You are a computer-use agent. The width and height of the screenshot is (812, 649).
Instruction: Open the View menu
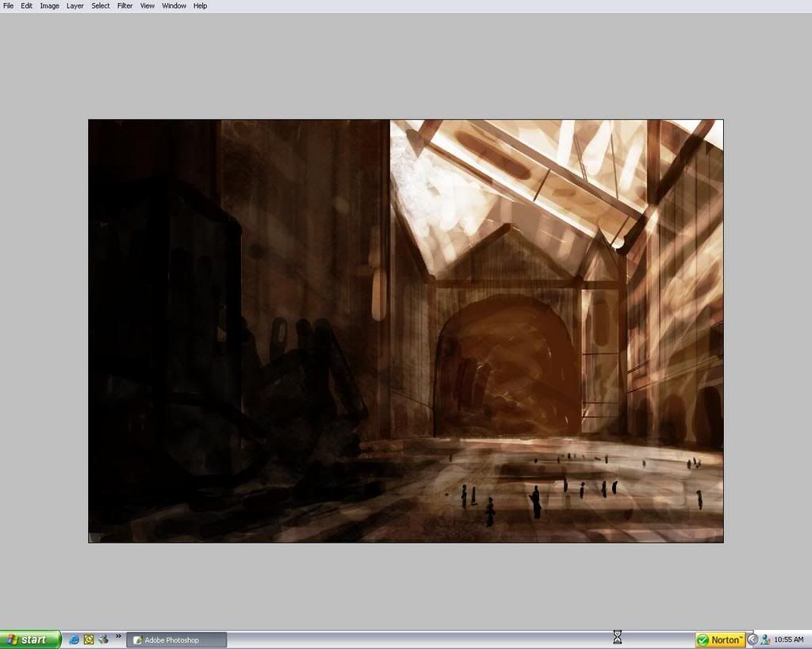coord(147,6)
